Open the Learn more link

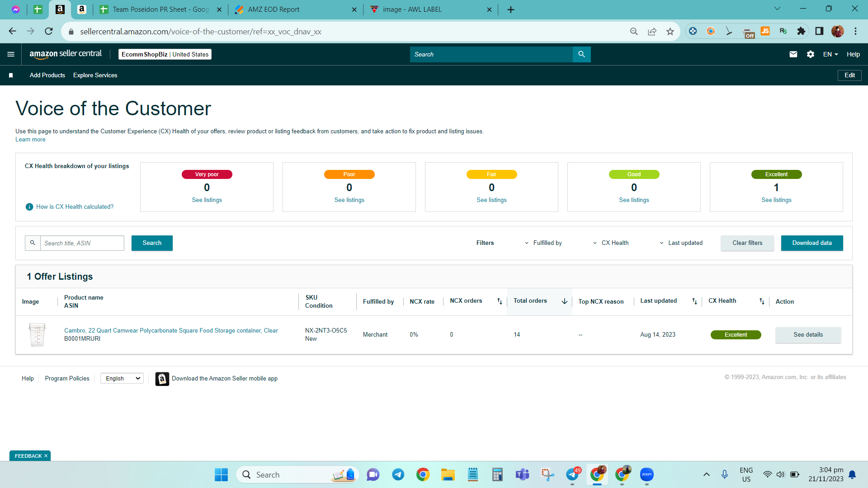30,140
